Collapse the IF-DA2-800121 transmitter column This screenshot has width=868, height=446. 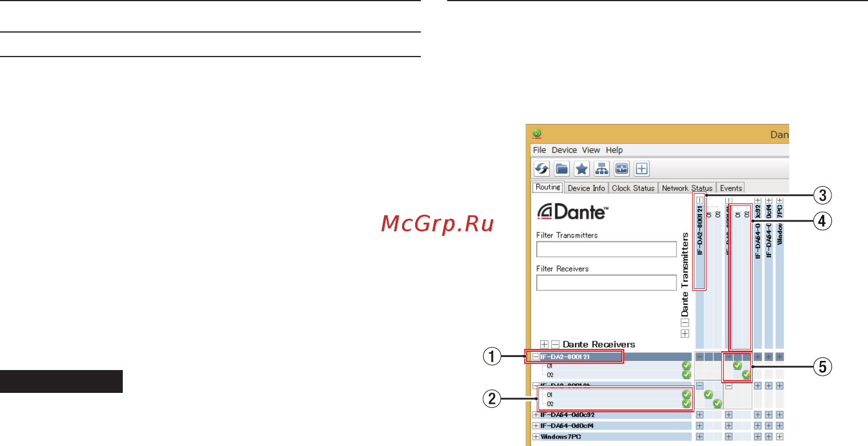point(700,200)
